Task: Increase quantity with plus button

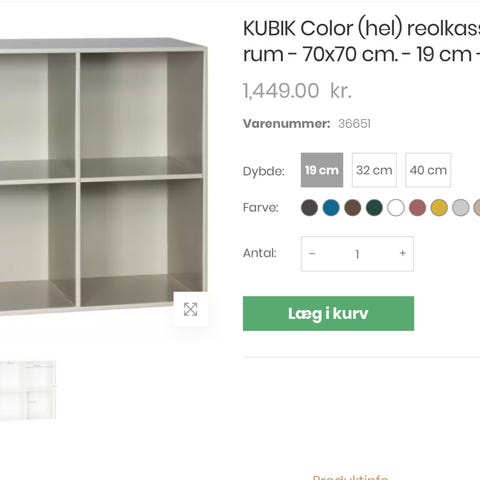Action: pos(403,254)
